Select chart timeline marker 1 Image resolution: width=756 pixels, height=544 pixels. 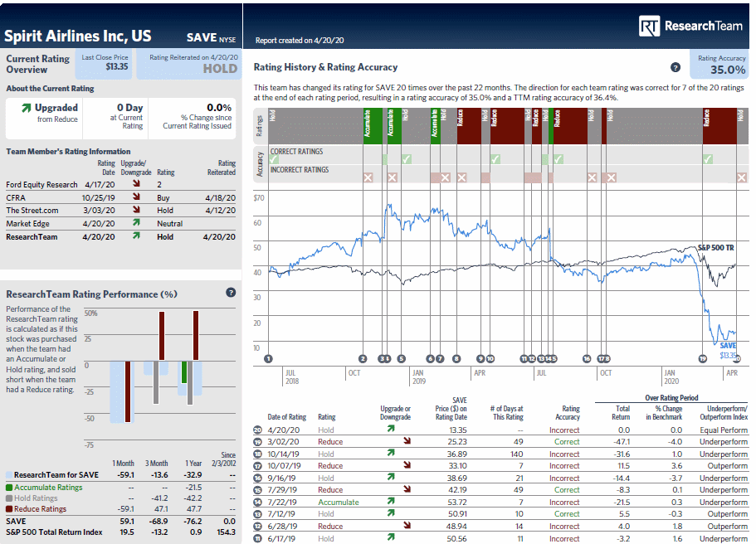[x=269, y=358]
